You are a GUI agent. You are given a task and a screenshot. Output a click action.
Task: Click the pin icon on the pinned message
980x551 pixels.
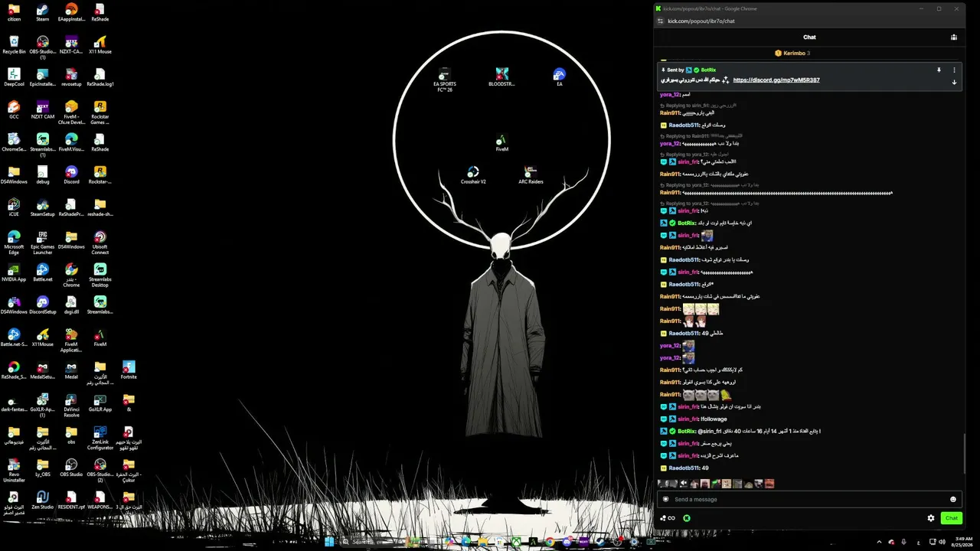(939, 70)
